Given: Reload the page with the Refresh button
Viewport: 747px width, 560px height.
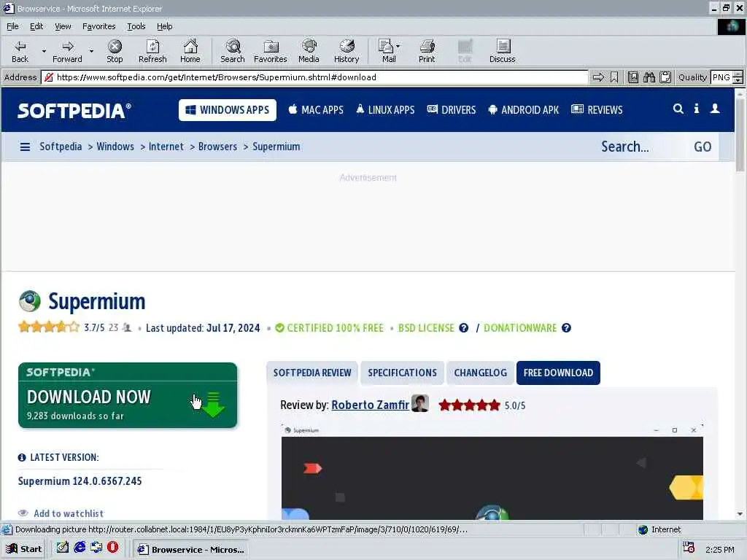Looking at the screenshot, I should coord(152,52).
